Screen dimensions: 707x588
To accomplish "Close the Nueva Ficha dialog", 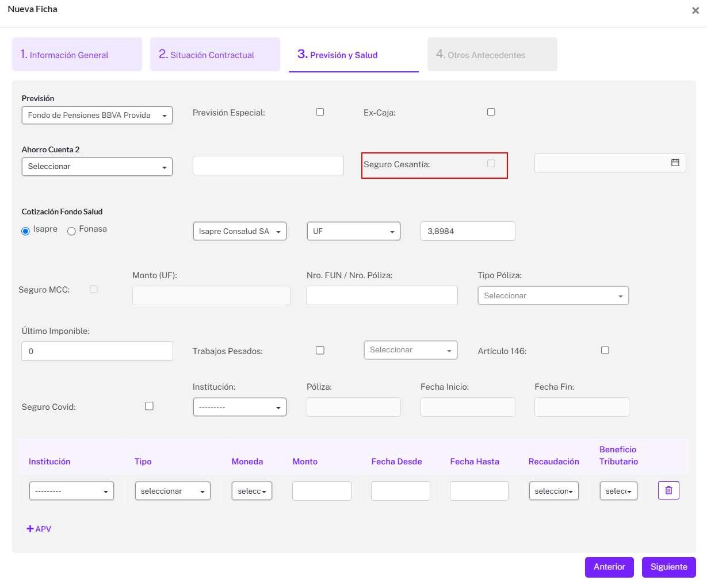I will pos(695,10).
